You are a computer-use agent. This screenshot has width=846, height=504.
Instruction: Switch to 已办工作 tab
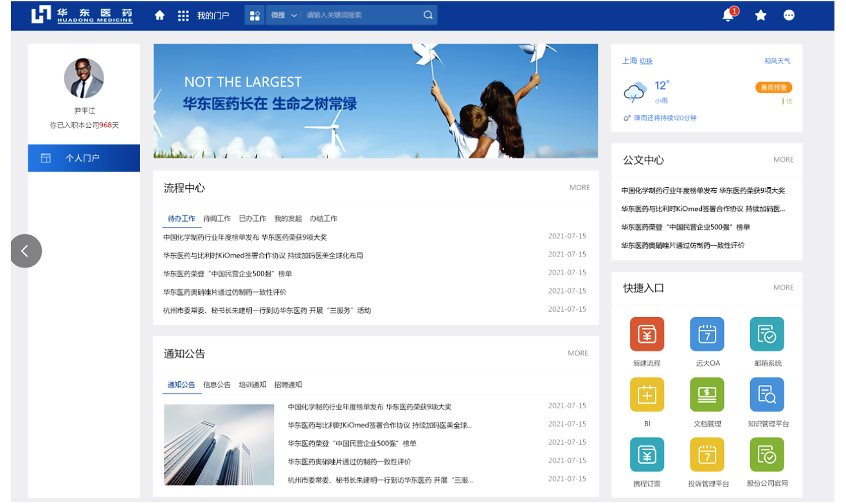[x=252, y=219]
